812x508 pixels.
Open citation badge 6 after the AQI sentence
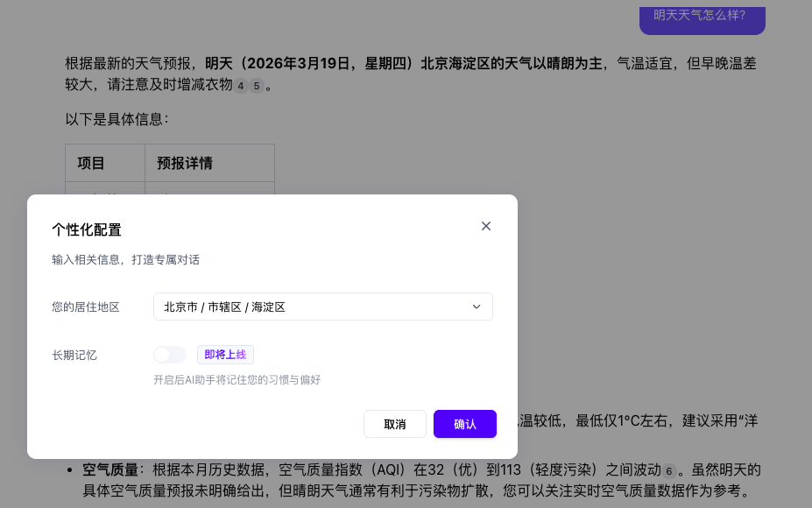[669, 470]
